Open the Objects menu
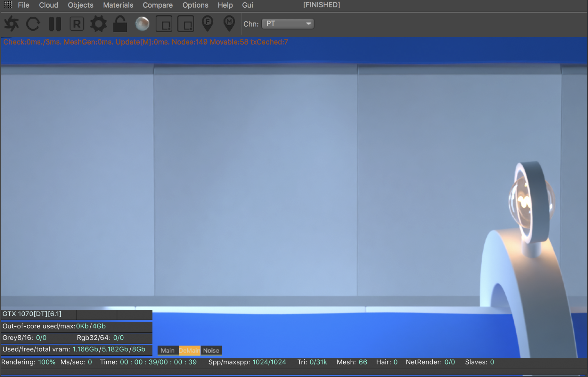Viewport: 588px width, 377px height. click(81, 5)
